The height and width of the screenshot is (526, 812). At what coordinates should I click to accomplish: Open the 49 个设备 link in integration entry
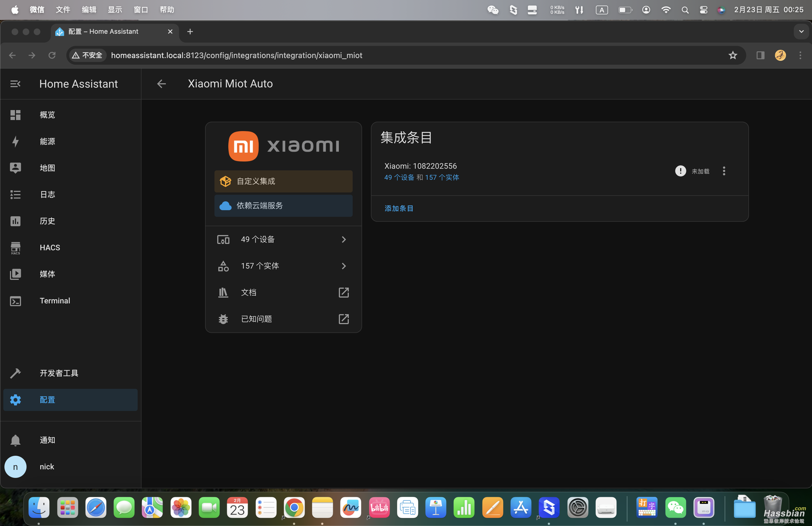click(399, 178)
